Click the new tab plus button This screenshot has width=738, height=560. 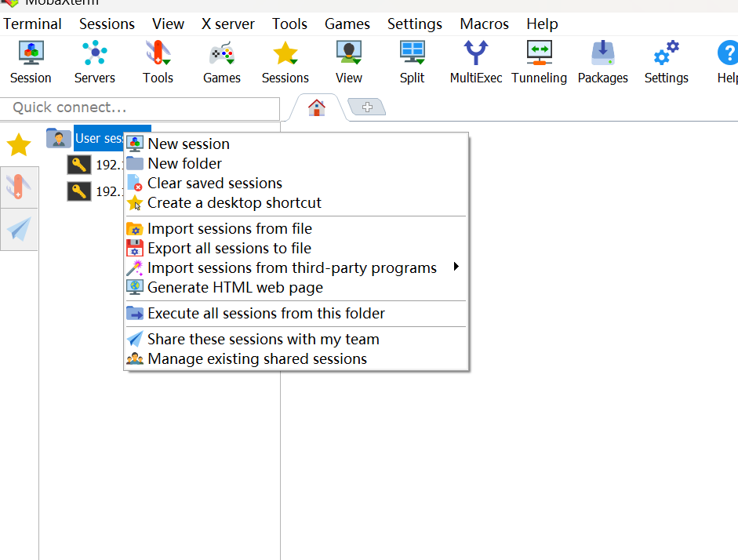click(x=367, y=107)
